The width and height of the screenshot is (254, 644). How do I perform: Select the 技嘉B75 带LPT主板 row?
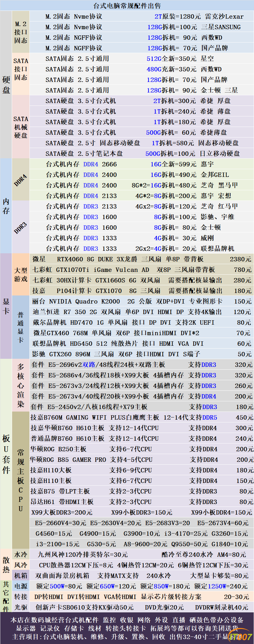tap(142, 491)
